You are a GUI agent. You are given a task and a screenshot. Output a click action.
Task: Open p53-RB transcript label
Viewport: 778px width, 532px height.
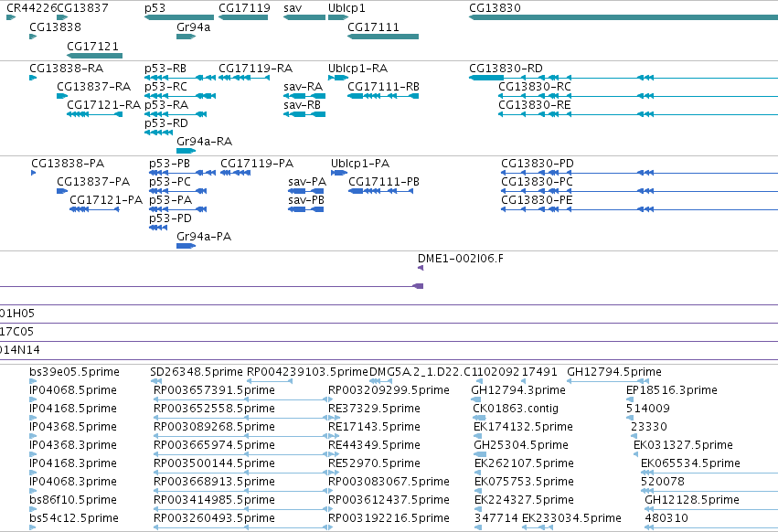[x=165, y=69]
